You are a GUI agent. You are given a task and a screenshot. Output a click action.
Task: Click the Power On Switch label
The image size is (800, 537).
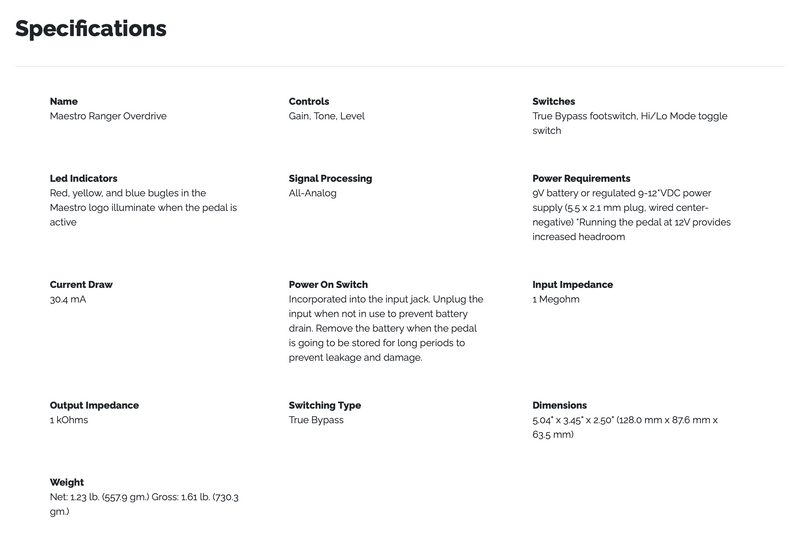pos(328,284)
